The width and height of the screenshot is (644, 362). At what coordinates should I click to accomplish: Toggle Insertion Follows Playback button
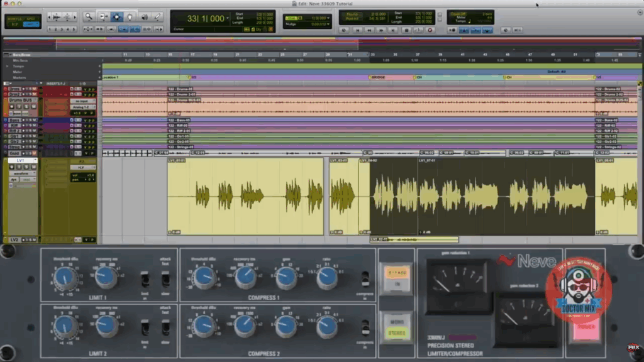[158, 29]
